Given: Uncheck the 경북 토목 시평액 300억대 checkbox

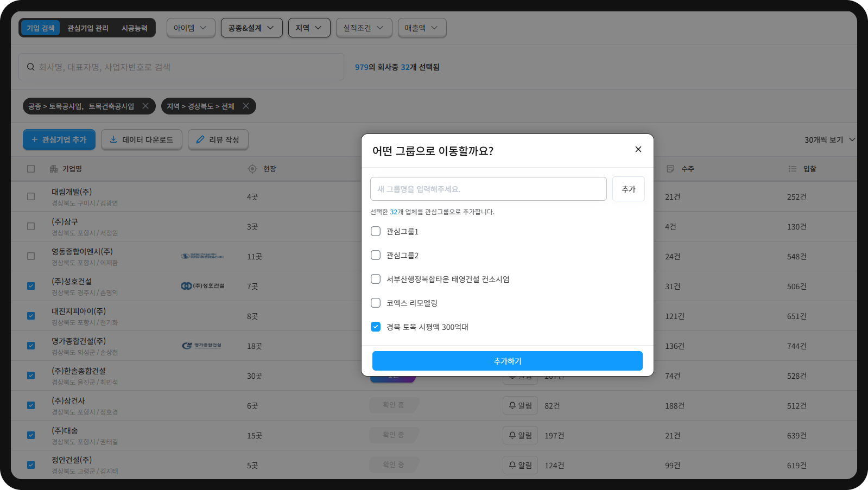Looking at the screenshot, I should coord(376,327).
